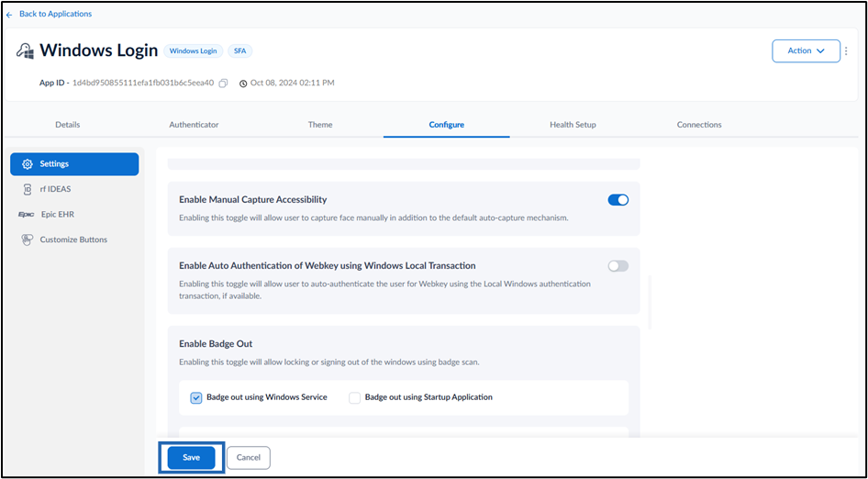Expand the Action dropdown button
868x479 pixels.
pos(806,51)
